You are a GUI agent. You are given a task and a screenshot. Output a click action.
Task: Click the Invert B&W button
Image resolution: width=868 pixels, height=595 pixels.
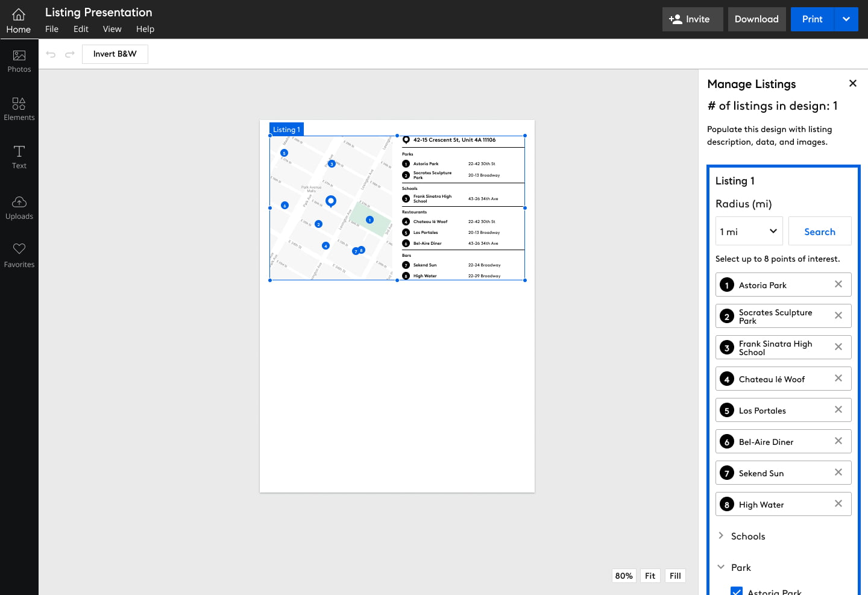pos(115,54)
